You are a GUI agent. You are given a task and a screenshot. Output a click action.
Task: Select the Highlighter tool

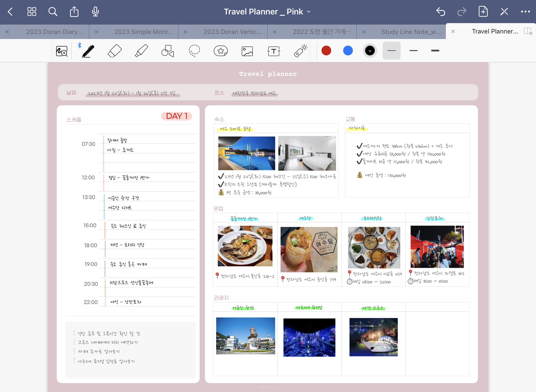pyautogui.click(x=141, y=51)
